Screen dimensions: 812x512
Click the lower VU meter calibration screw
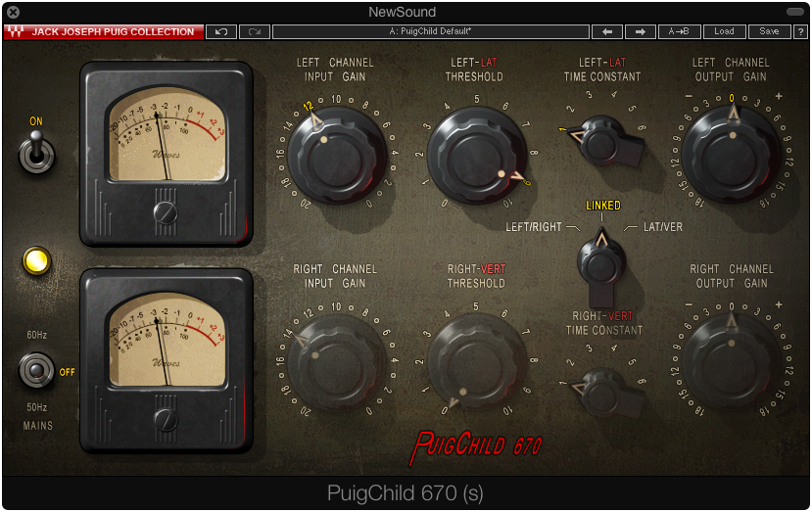166,420
